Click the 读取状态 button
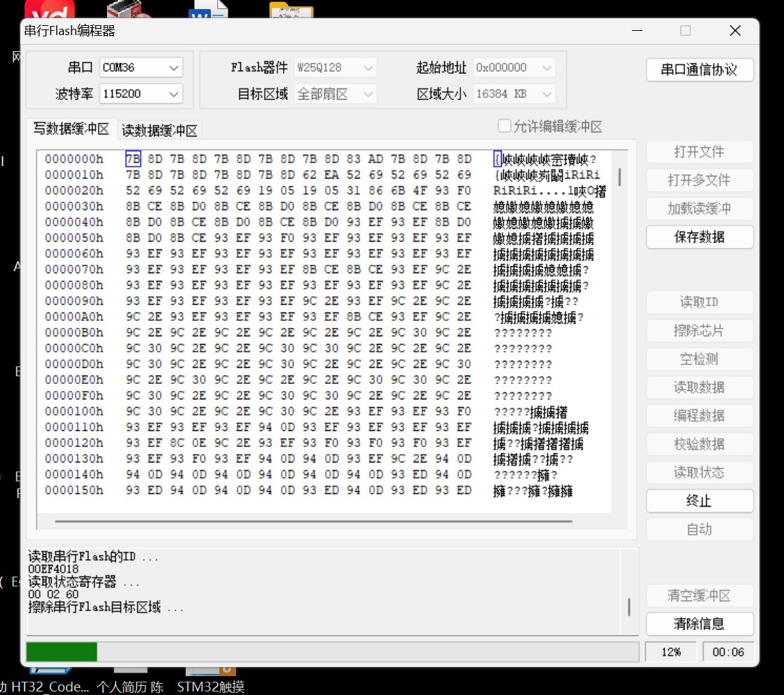 pos(699,472)
